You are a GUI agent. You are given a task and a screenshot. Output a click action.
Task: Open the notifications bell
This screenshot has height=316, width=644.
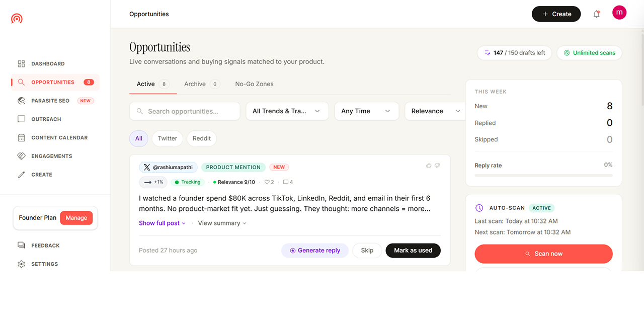click(x=597, y=14)
